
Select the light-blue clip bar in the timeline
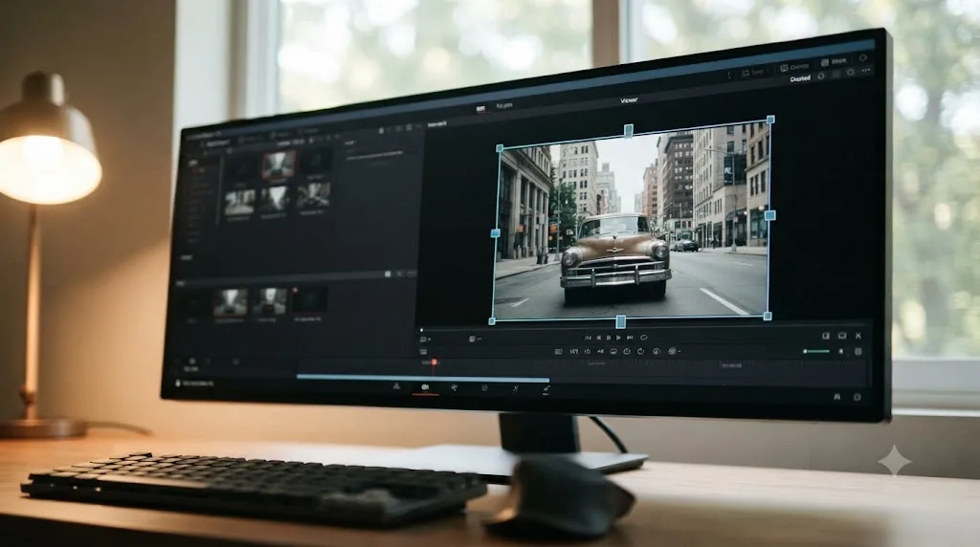(x=423, y=378)
